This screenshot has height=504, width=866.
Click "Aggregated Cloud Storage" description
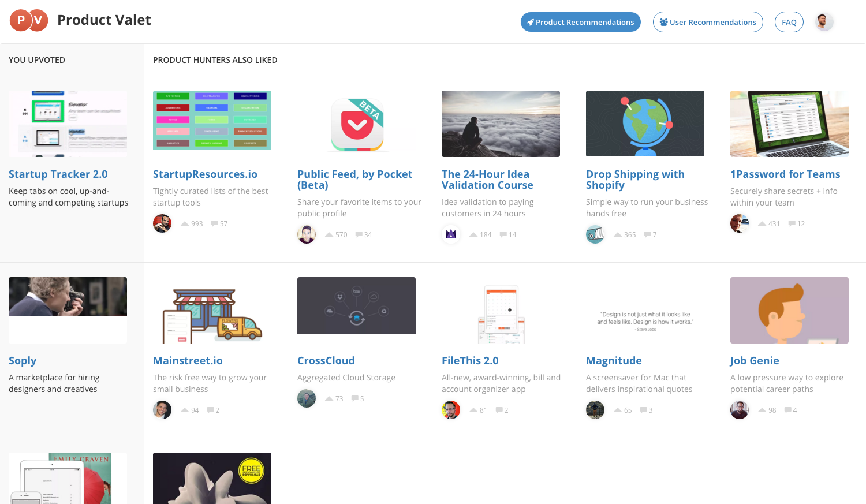point(346,378)
